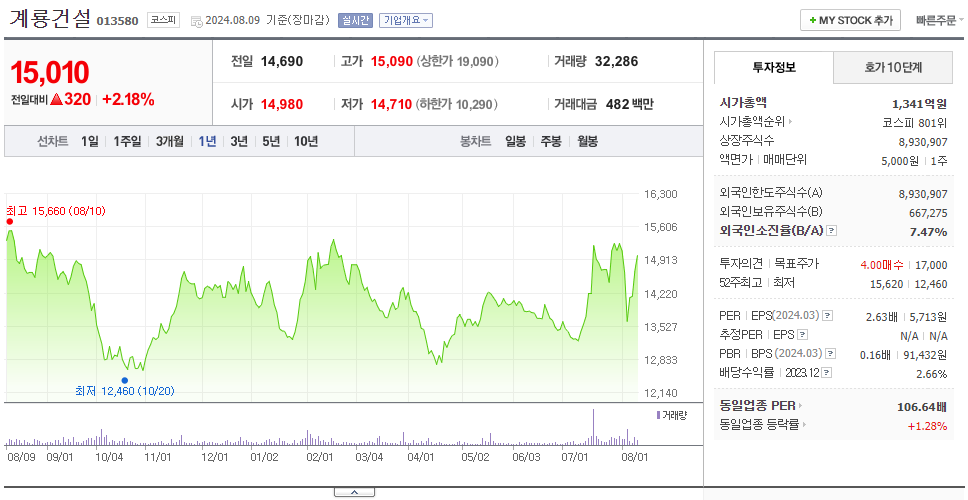Click the 최저 12,460 (10/20) chart label
This screenshot has width=968, height=500.
pos(125,391)
